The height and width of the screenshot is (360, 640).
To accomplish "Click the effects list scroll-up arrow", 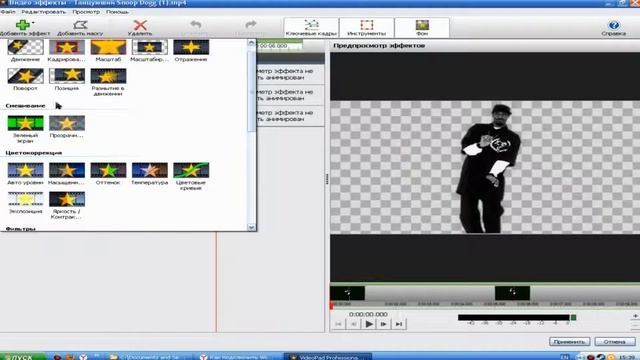I will pos(251,43).
